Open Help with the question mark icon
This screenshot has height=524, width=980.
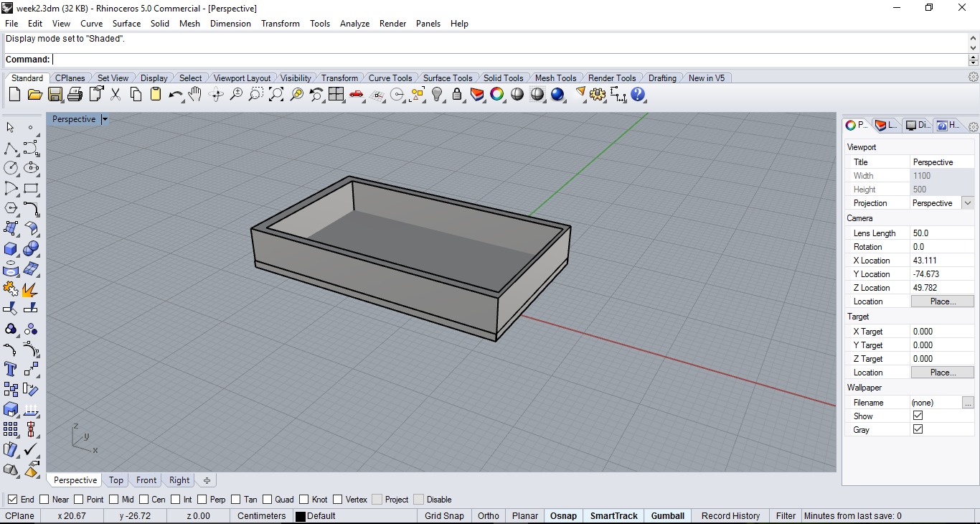638,94
